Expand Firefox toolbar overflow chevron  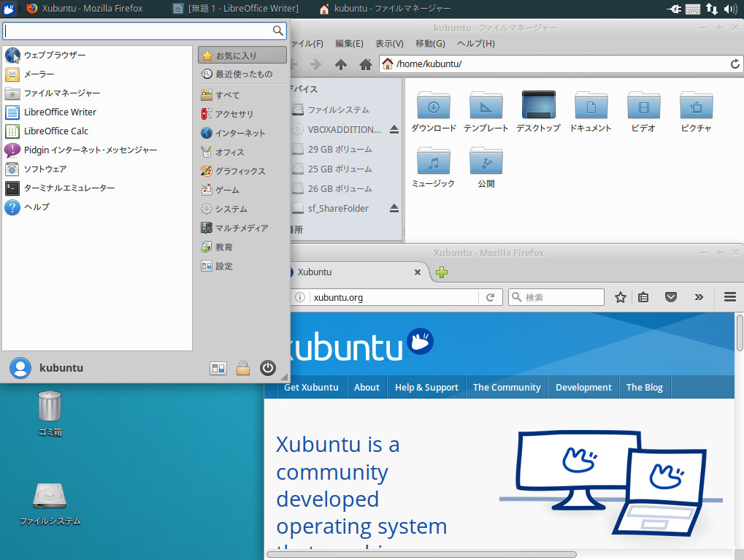(699, 298)
